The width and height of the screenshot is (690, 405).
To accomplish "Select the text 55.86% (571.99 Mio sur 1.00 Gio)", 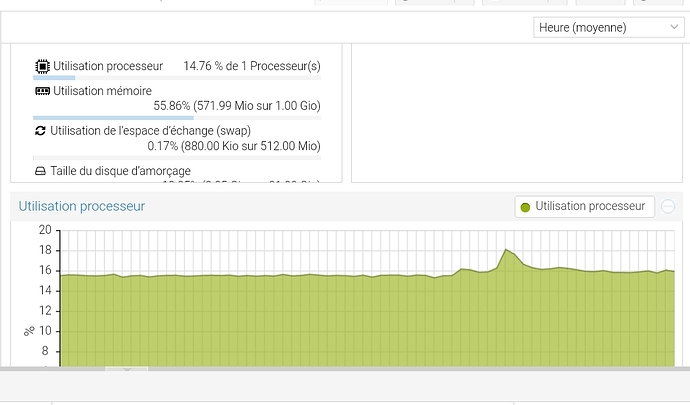I will pos(237,106).
